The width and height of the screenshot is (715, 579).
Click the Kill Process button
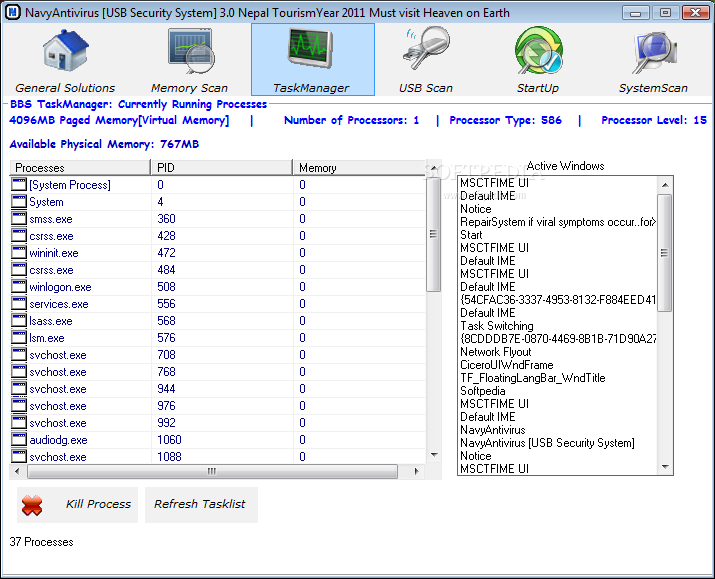78,505
